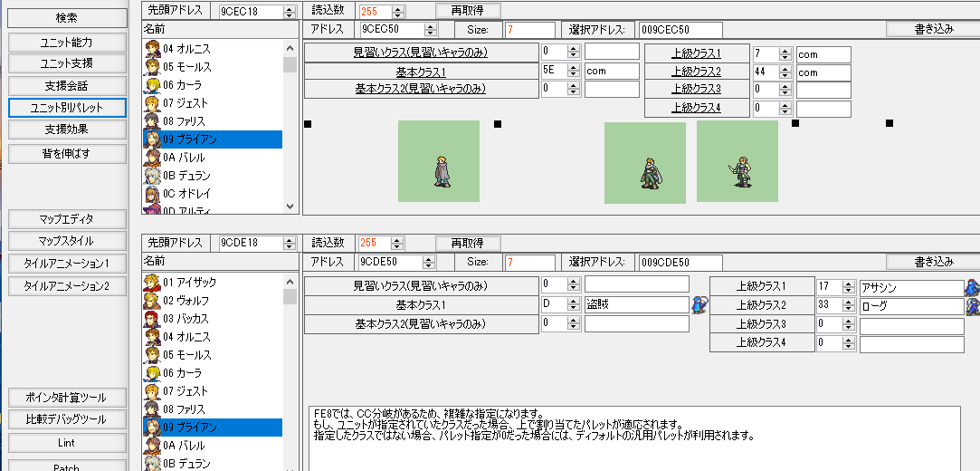
Task: Open ユニット支援 from the sidebar
Action: pos(66,63)
